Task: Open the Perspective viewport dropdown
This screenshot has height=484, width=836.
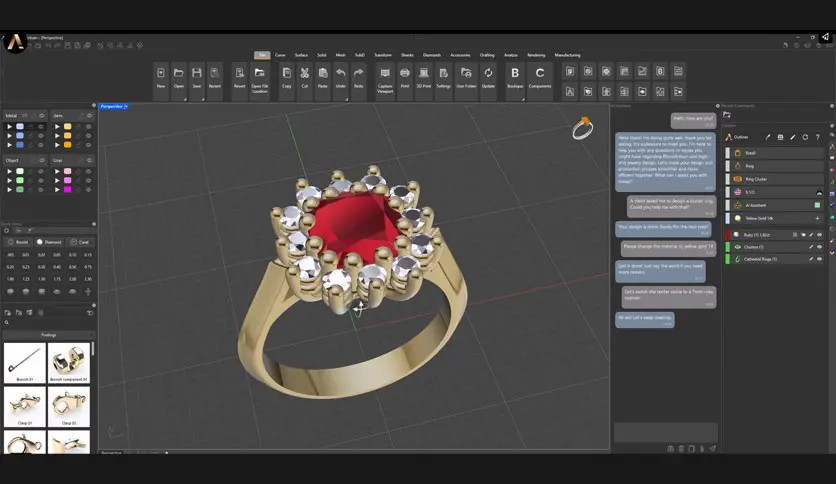Action: point(126,107)
